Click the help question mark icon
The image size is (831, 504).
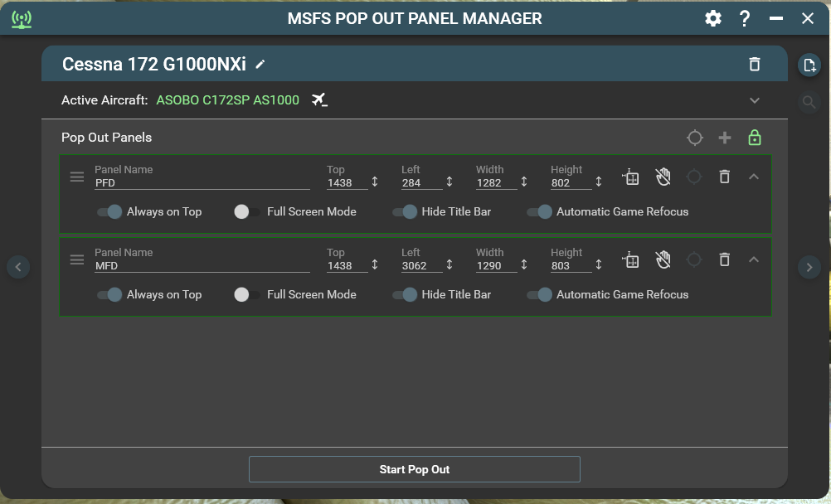[x=745, y=18]
